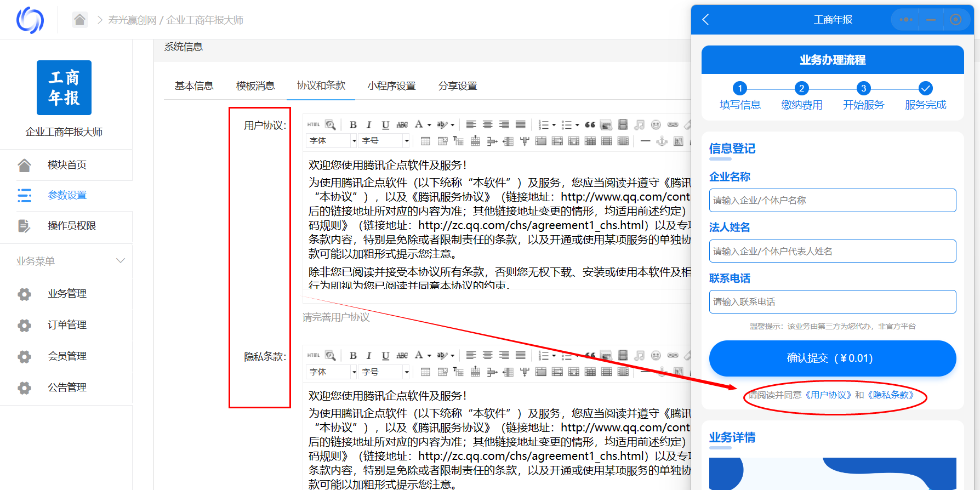Apply bold in the 隐私条款 editor toolbar
This screenshot has height=490, width=980.
(x=353, y=356)
